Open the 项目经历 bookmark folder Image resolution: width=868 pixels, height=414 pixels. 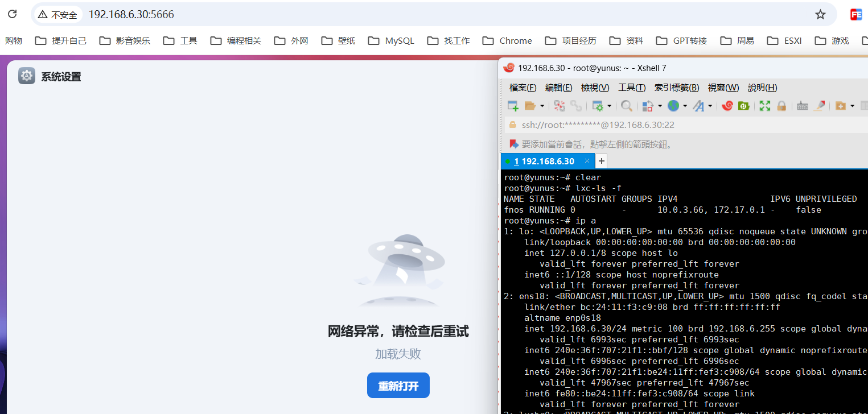coord(571,40)
